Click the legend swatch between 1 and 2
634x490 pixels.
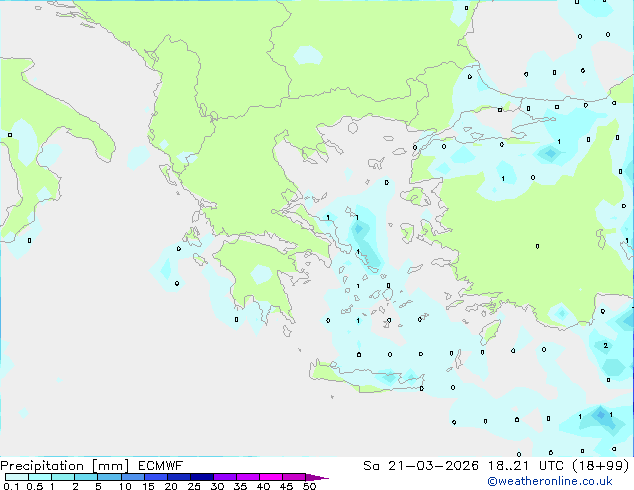click(63, 477)
